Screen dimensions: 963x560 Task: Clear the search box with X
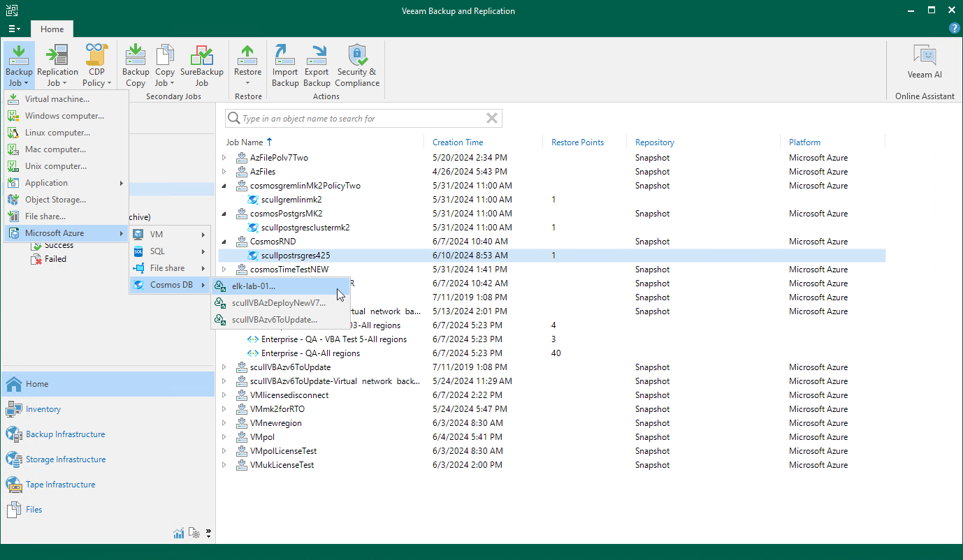492,119
